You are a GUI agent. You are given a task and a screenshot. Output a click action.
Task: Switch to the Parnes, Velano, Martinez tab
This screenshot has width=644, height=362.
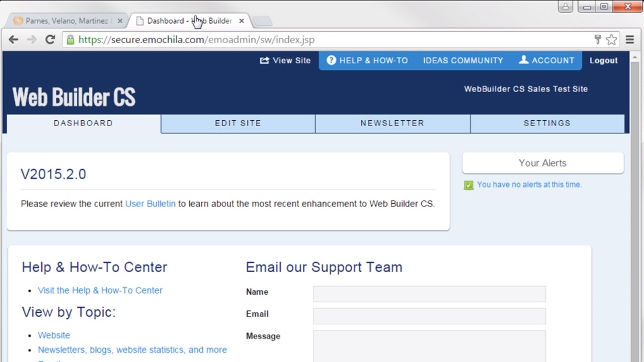pos(66,21)
